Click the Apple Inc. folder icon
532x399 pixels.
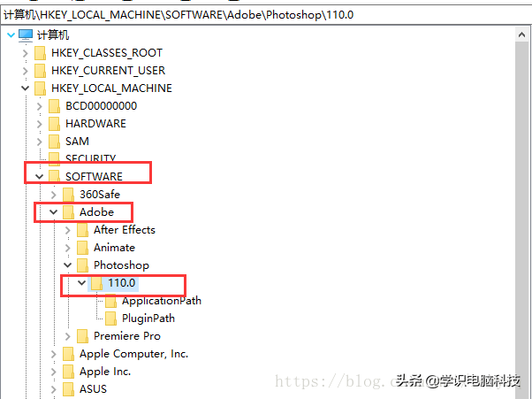point(69,372)
